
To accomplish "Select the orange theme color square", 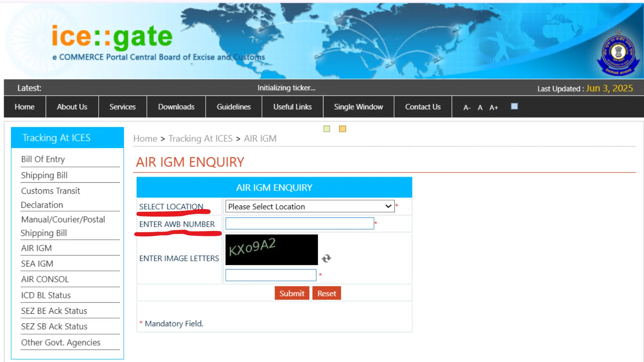I will (x=342, y=129).
